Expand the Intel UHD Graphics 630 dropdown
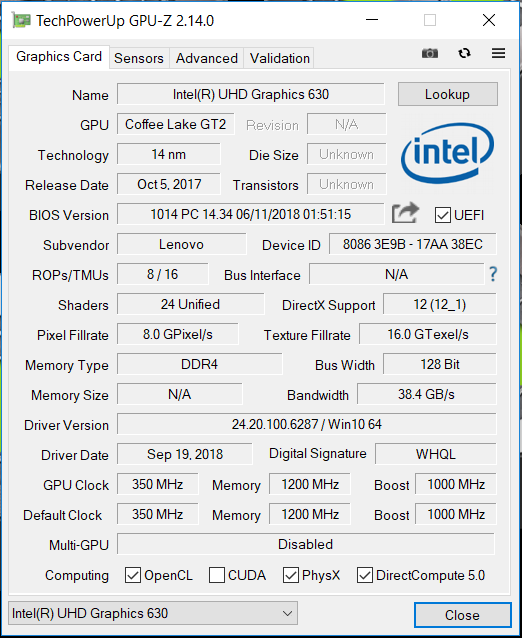 coord(153,613)
